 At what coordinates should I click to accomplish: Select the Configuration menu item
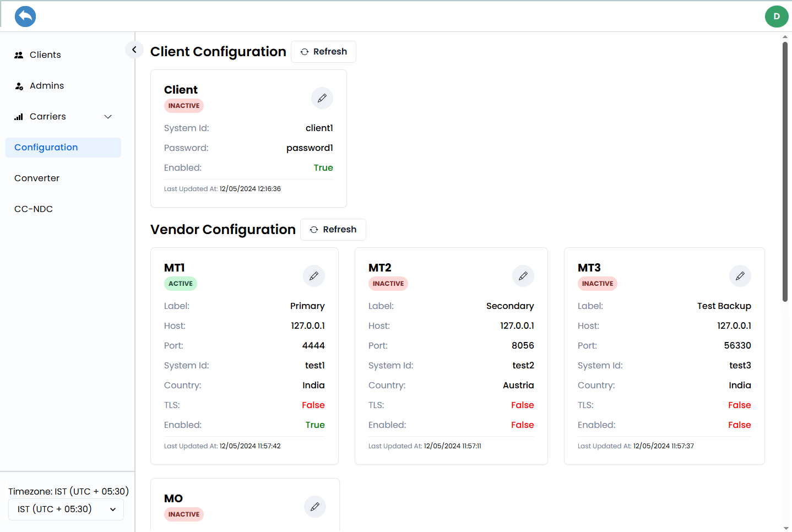(x=63, y=148)
